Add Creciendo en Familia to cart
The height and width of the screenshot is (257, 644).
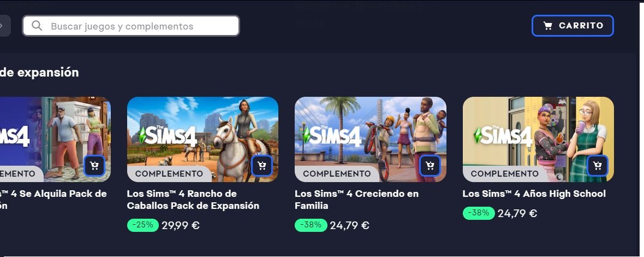click(x=430, y=166)
